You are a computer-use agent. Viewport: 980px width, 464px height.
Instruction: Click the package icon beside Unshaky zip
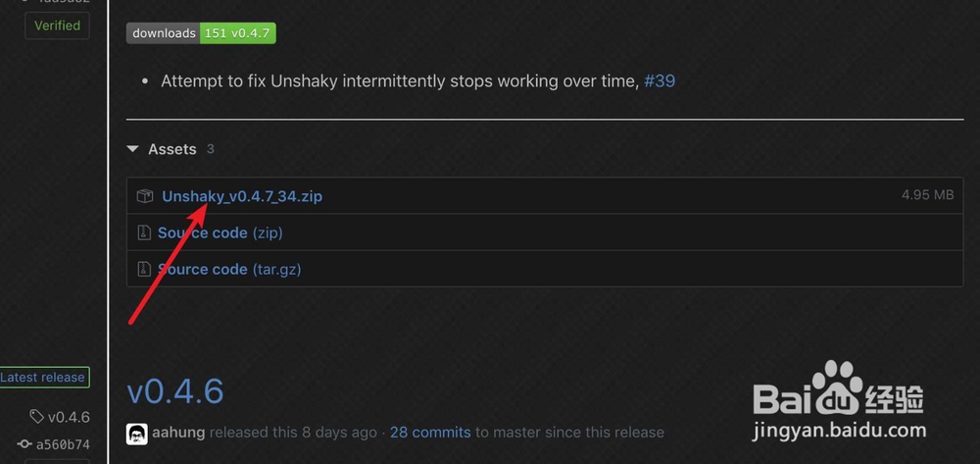click(145, 196)
